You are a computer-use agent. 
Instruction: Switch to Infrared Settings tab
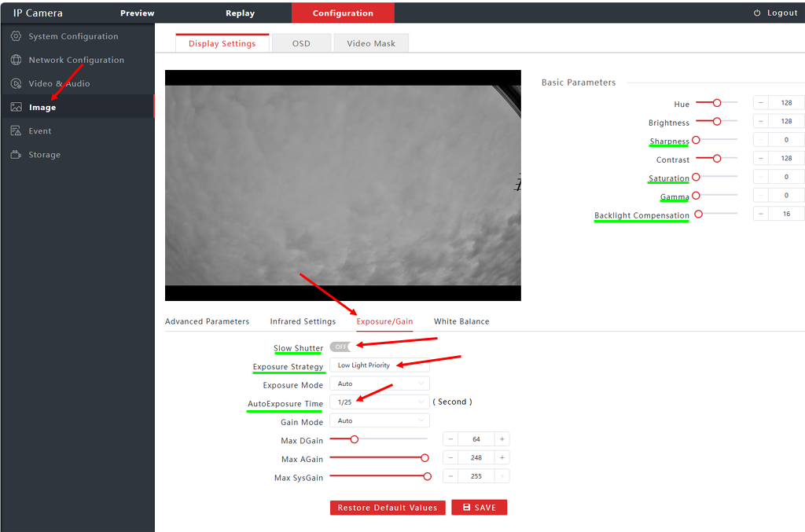point(303,321)
